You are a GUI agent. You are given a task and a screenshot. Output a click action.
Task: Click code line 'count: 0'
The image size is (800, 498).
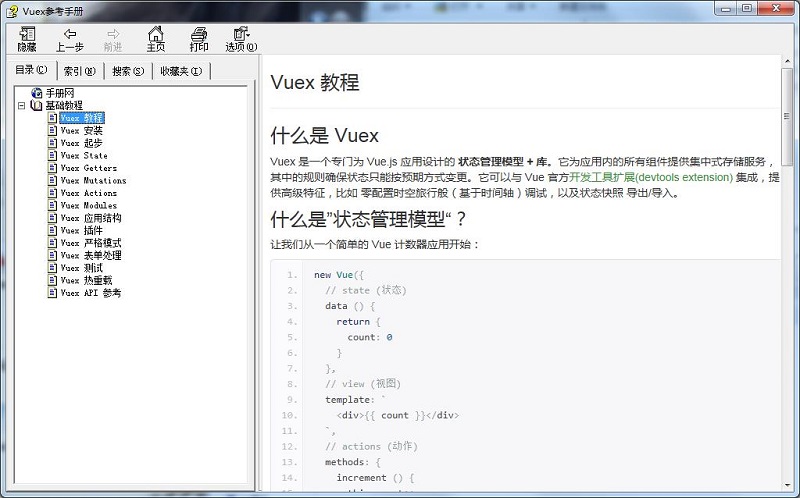click(x=370, y=337)
